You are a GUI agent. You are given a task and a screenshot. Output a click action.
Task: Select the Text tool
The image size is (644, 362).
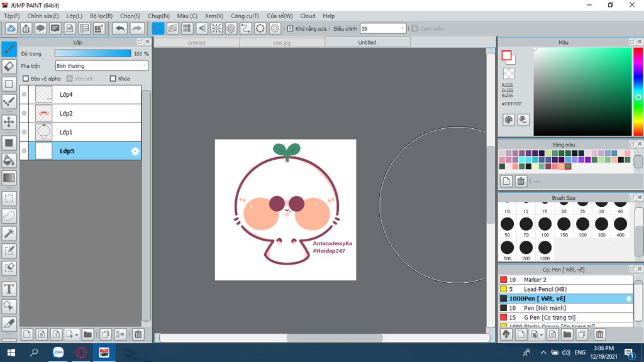[9, 289]
